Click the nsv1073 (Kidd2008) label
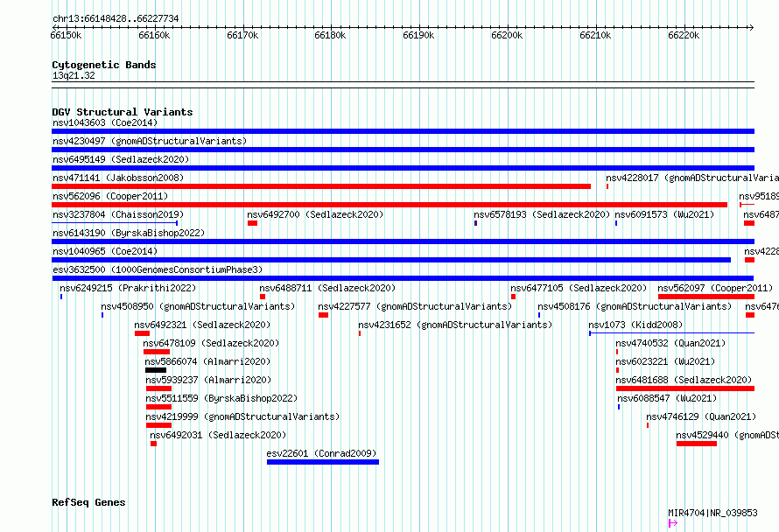779x532 pixels. [x=635, y=325]
